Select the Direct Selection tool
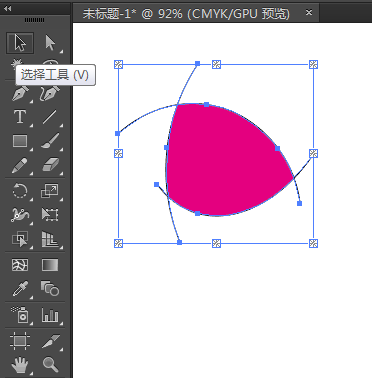The width and height of the screenshot is (372, 378). tap(50, 43)
